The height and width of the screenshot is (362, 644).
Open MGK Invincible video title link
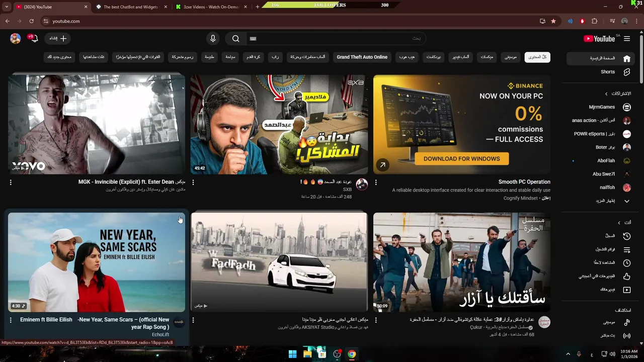tap(132, 182)
